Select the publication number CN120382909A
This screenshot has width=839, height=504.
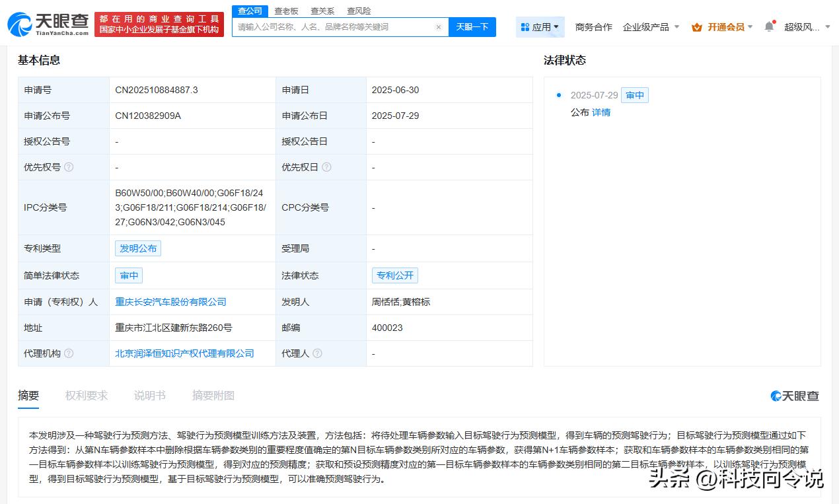coord(148,116)
